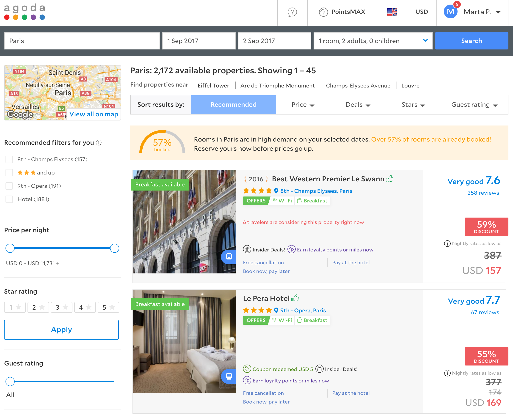513x420 pixels.
Task: Click nightly rates info icon above 387
Action: coord(447,243)
